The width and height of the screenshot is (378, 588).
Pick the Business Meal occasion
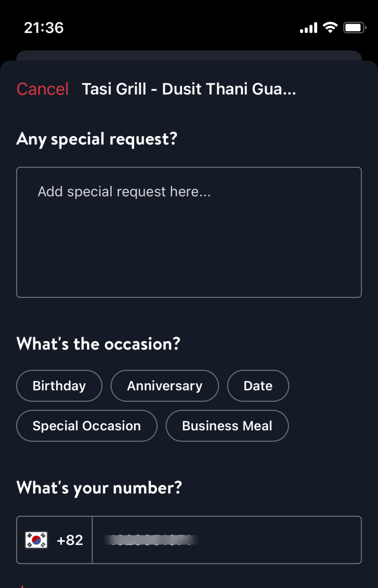coord(227,426)
